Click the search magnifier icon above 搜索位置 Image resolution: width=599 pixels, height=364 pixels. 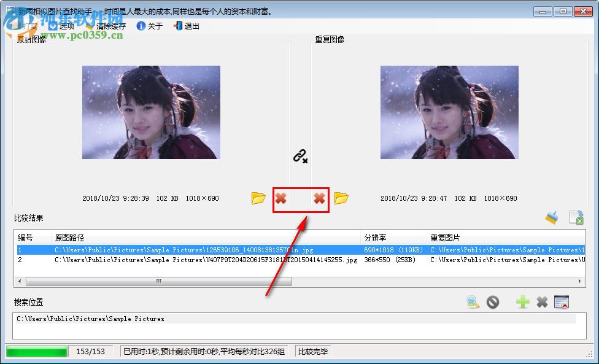(472, 302)
